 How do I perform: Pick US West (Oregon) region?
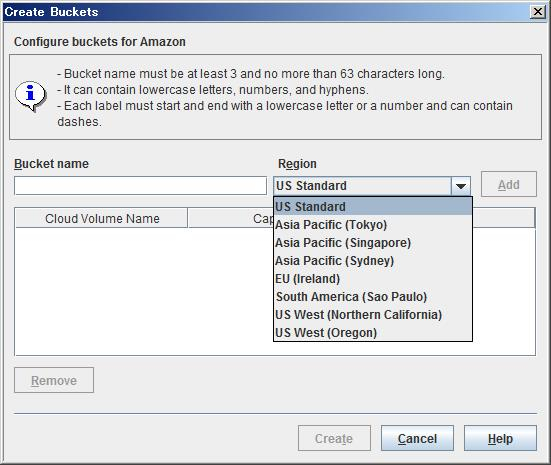[x=373, y=332]
